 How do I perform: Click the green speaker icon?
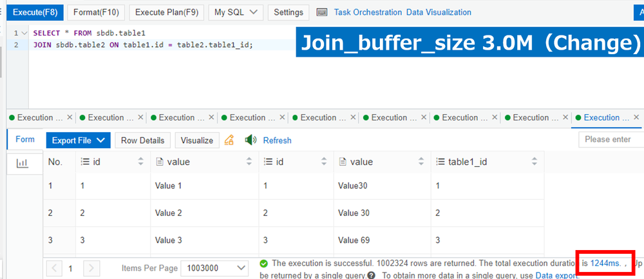click(251, 140)
